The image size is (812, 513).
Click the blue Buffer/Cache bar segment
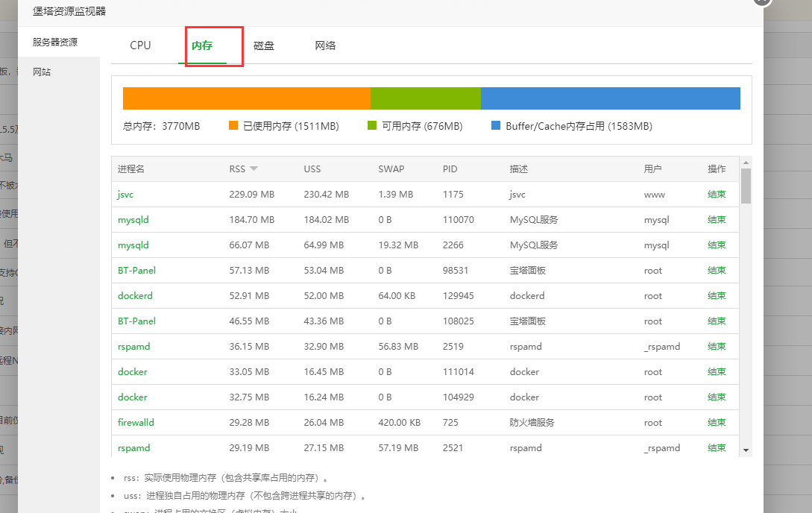pyautogui.click(x=611, y=98)
